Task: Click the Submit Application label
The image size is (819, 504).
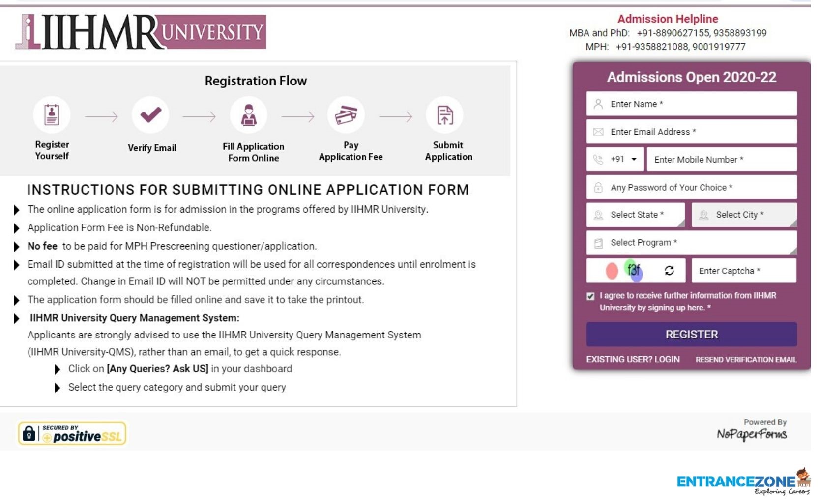Action: (448, 151)
